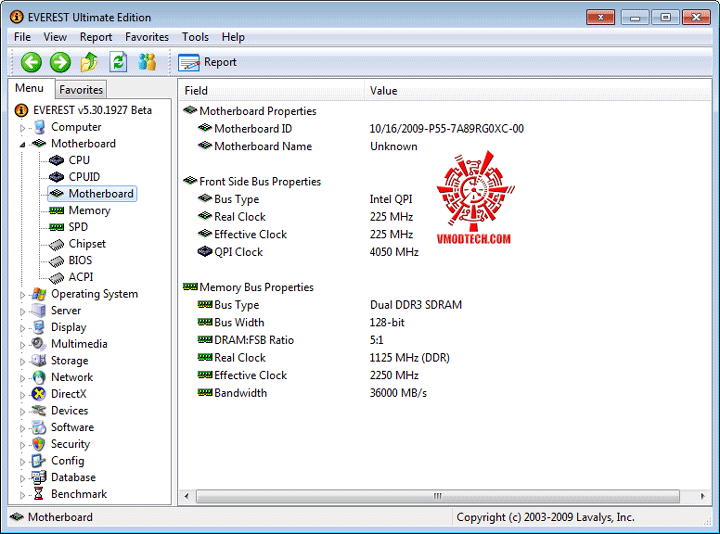Select the Benchmark hourglass icon
This screenshot has width=720, height=534.
39,494
